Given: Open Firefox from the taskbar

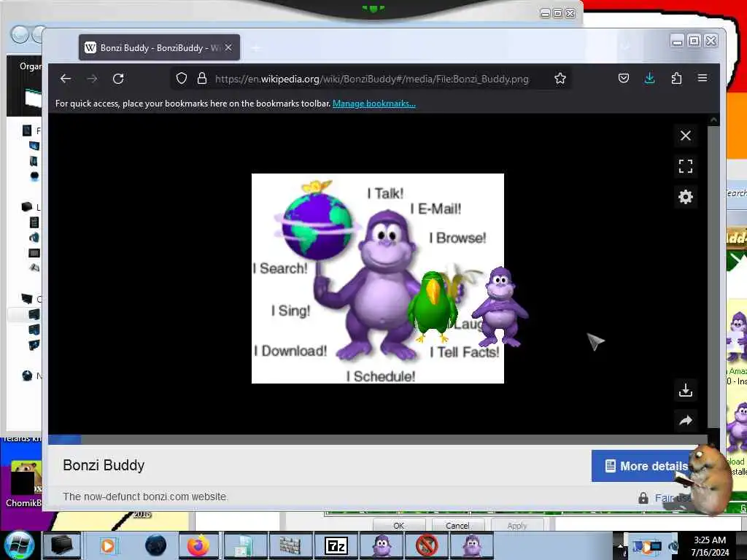Looking at the screenshot, I should tap(198, 545).
